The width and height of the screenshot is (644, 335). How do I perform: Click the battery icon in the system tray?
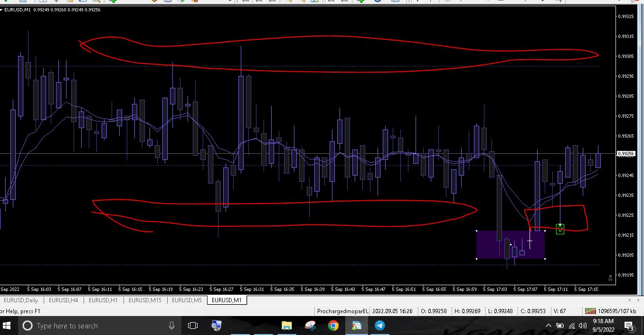pos(560,326)
